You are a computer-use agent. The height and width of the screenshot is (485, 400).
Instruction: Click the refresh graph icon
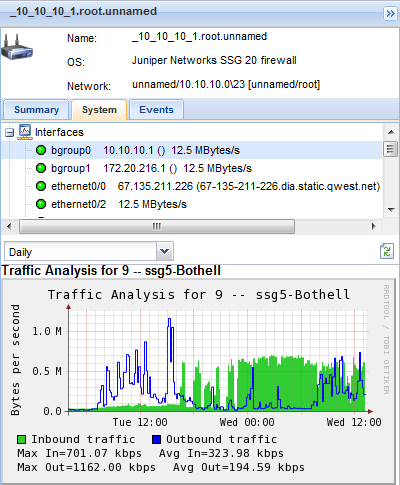[387, 251]
